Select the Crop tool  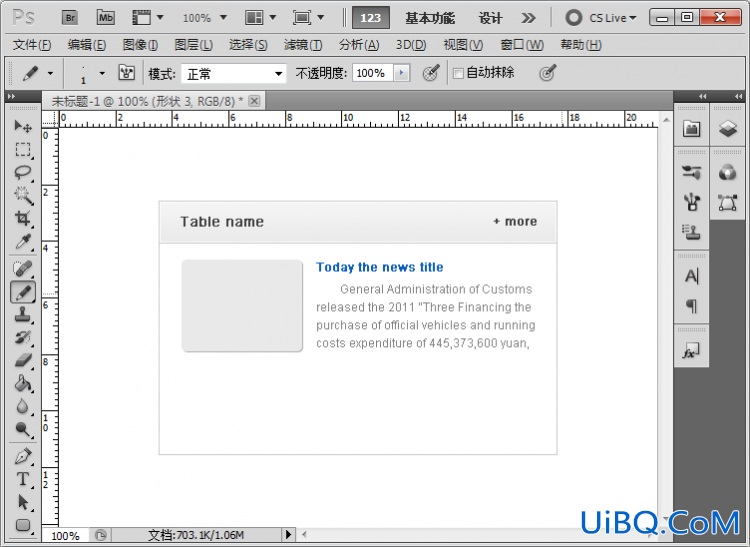point(22,218)
